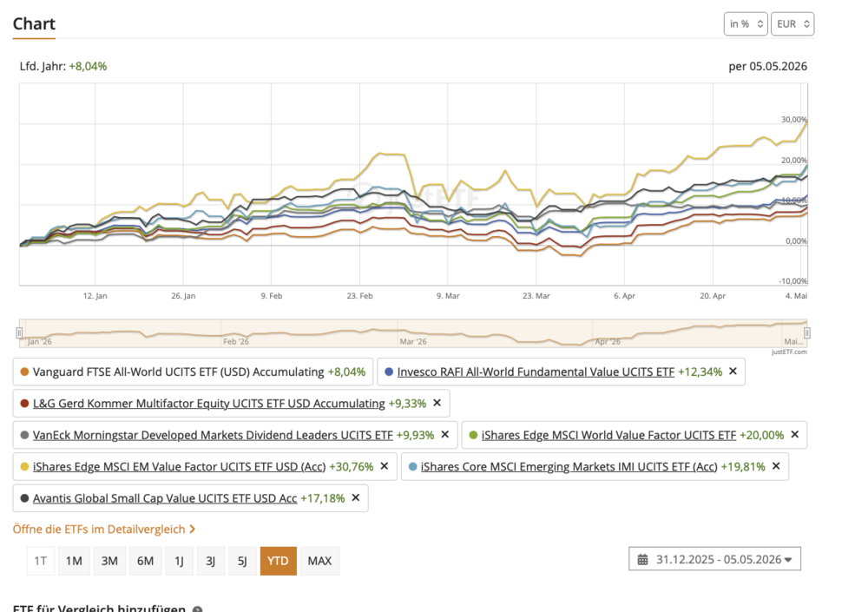
Task: Click the right handle of range navigator
Action: click(807, 332)
